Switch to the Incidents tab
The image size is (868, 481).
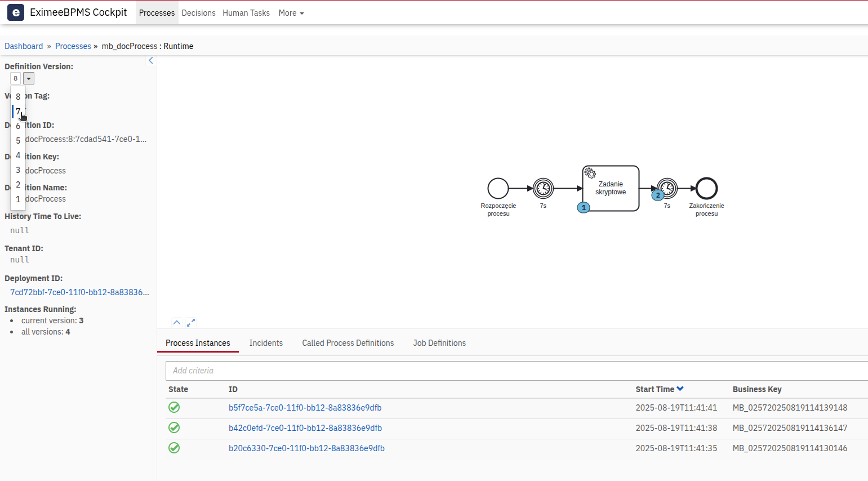coord(266,343)
